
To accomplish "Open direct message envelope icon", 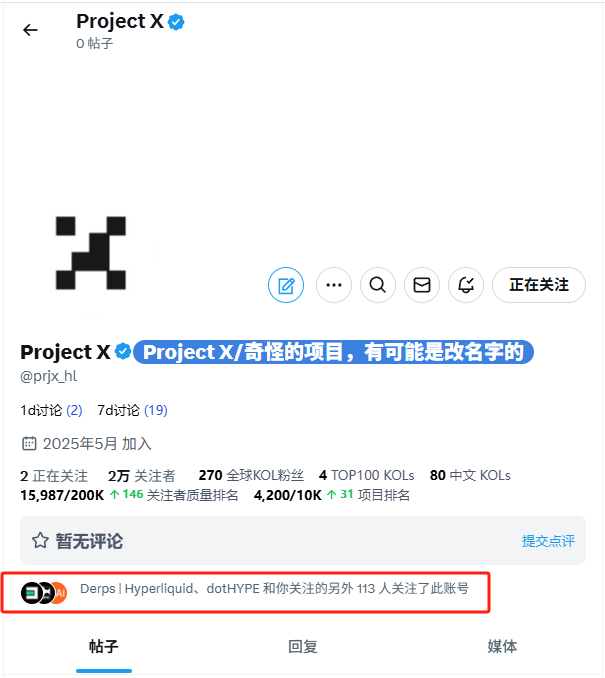I will pos(422,285).
